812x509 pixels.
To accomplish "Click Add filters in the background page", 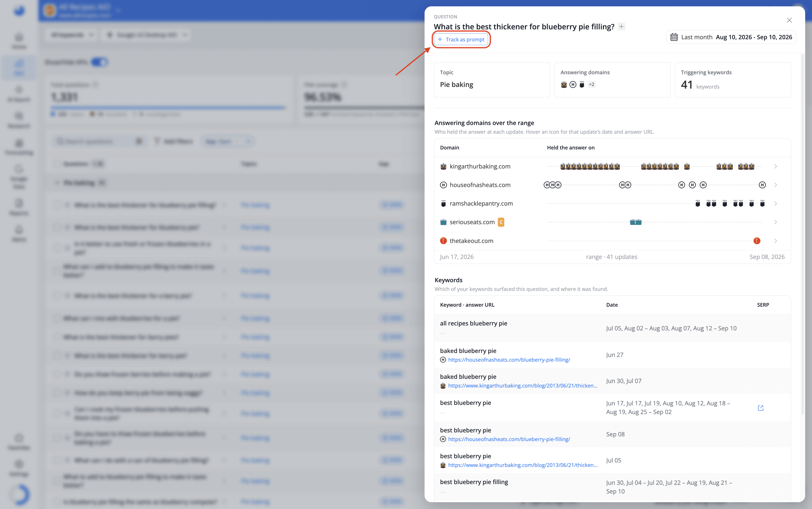I will [x=174, y=141].
